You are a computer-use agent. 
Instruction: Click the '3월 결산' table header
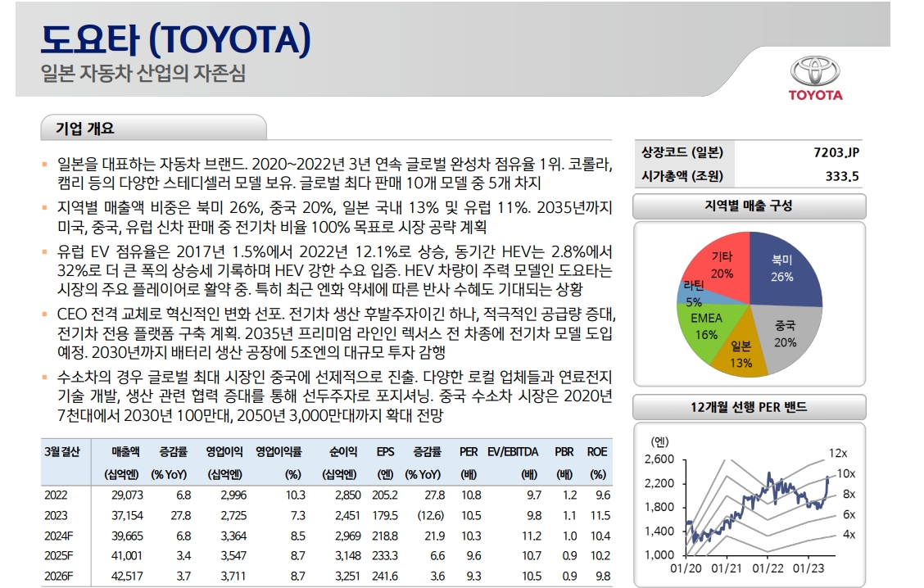62,452
